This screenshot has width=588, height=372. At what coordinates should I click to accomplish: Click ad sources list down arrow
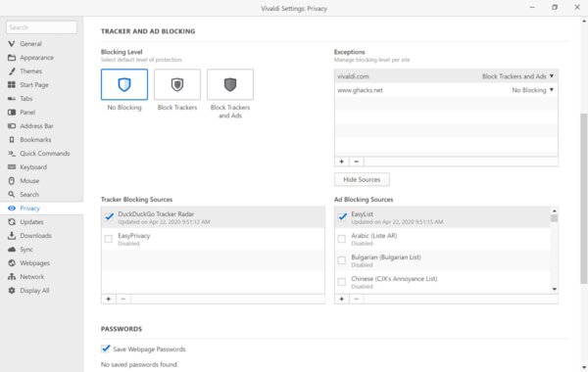555,289
